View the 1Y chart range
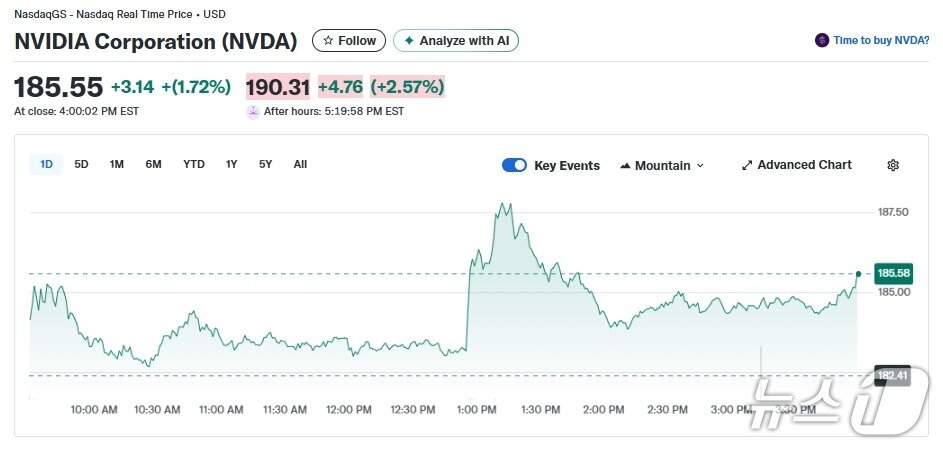943x449 pixels. pyautogui.click(x=231, y=164)
